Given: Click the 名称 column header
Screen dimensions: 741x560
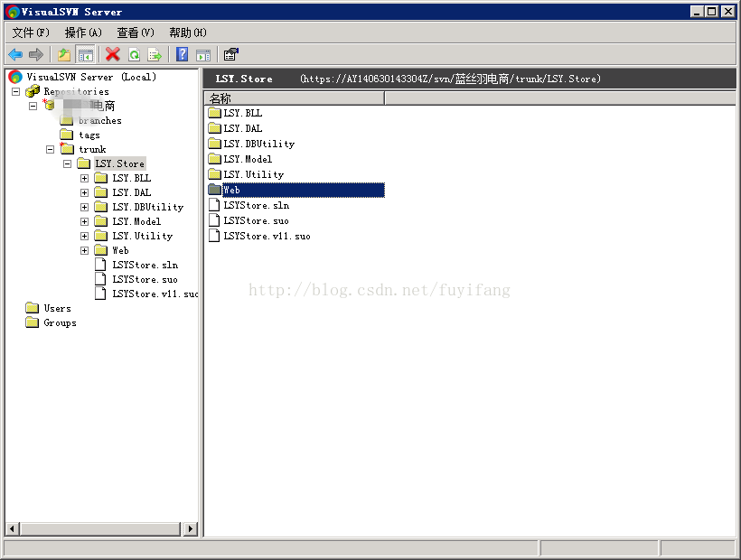Looking at the screenshot, I should tap(295, 98).
